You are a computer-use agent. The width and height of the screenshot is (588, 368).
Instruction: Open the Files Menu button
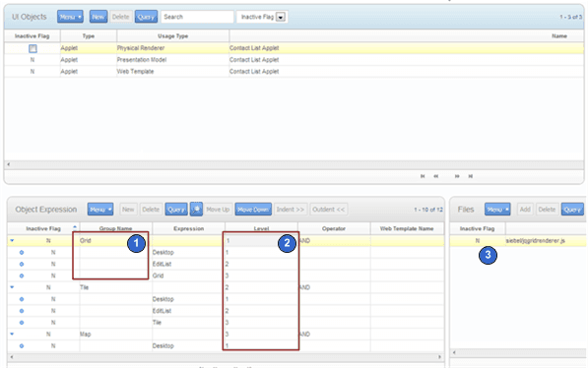click(497, 210)
